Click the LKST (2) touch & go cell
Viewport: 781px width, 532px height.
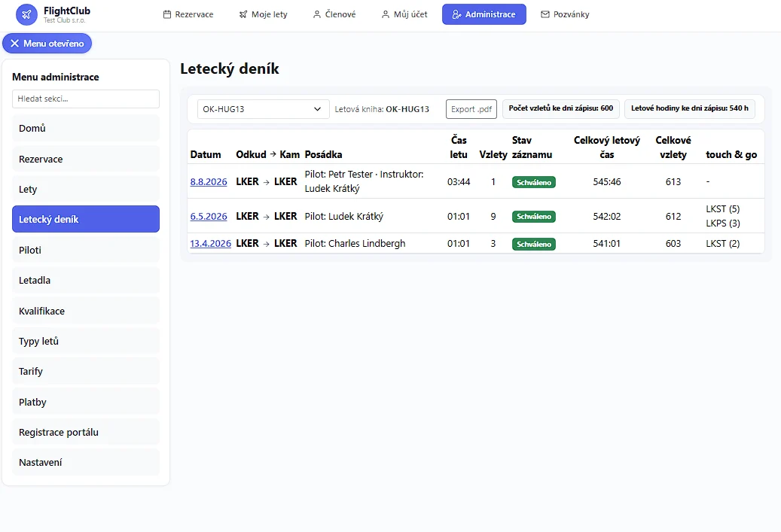coord(723,243)
